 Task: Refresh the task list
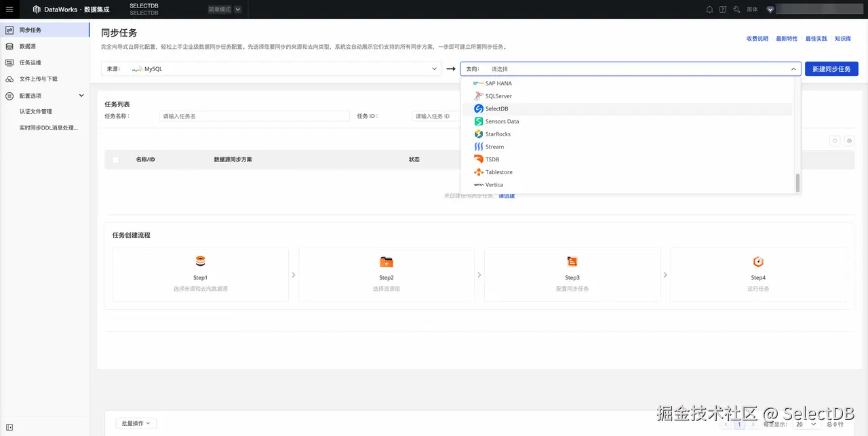pos(835,140)
